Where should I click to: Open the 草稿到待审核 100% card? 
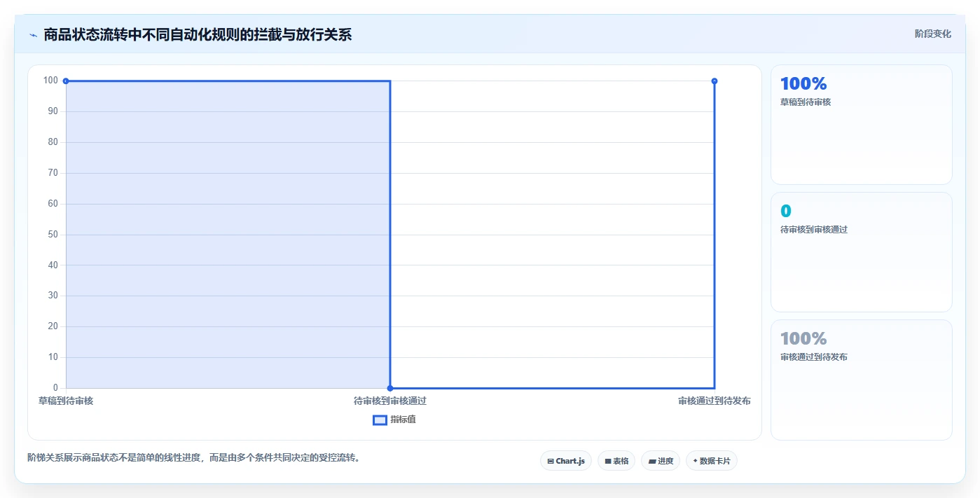[x=862, y=125]
